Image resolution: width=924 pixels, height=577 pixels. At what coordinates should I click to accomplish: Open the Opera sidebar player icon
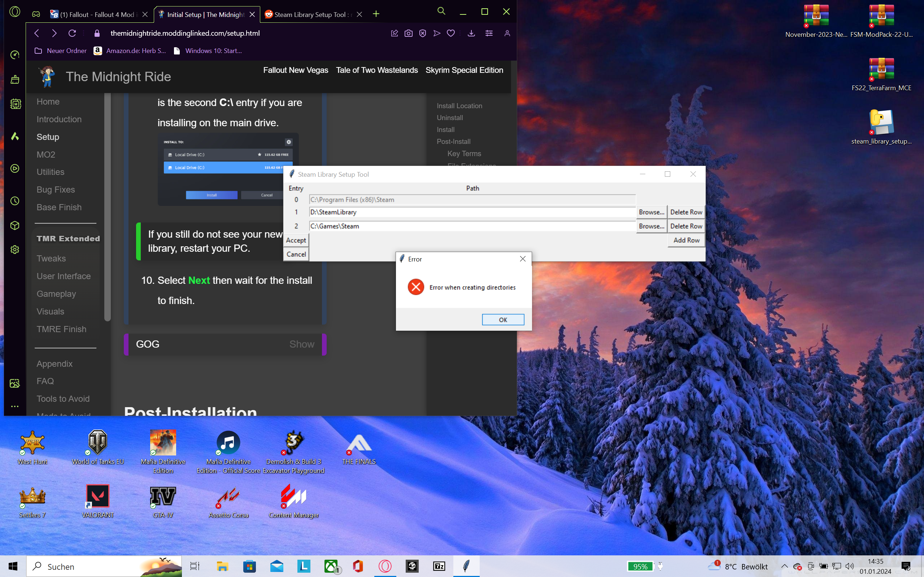14,168
